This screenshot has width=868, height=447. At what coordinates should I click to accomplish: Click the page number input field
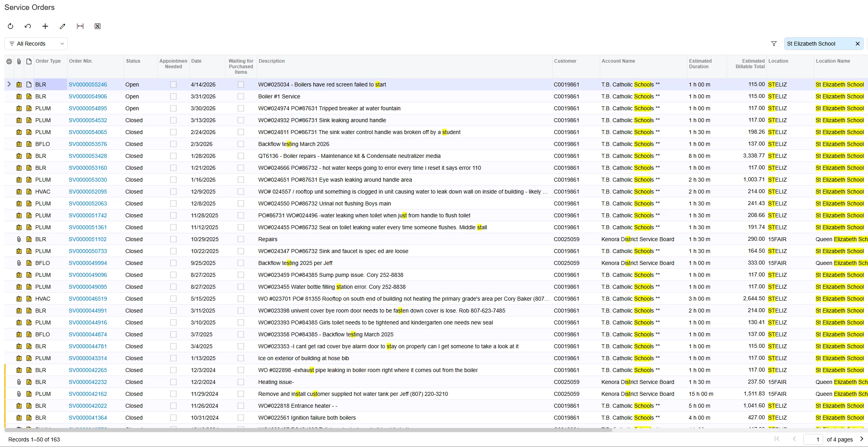[x=813, y=439]
